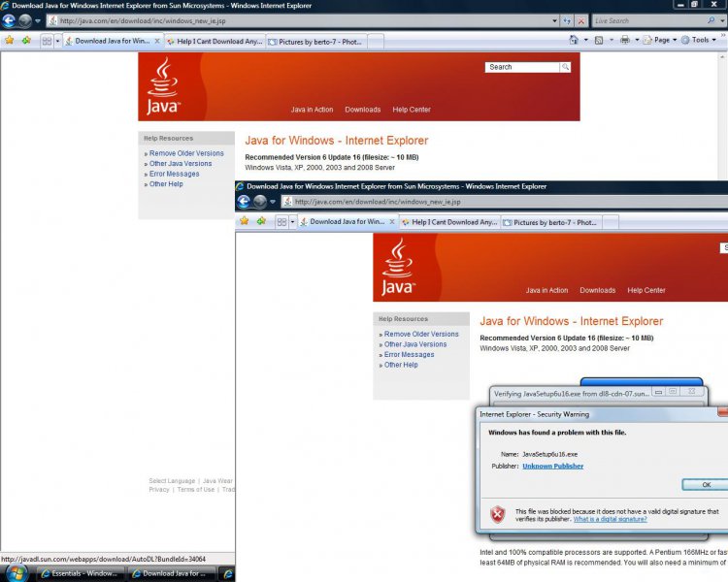Expand address bar history dropdown in rear window
Screen dimensions: 728x582
[x=554, y=21]
